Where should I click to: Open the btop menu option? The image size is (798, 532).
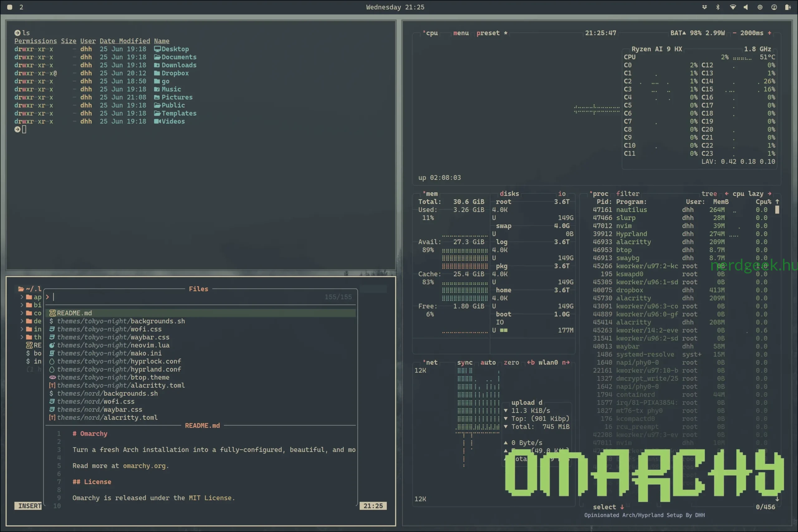click(x=461, y=33)
